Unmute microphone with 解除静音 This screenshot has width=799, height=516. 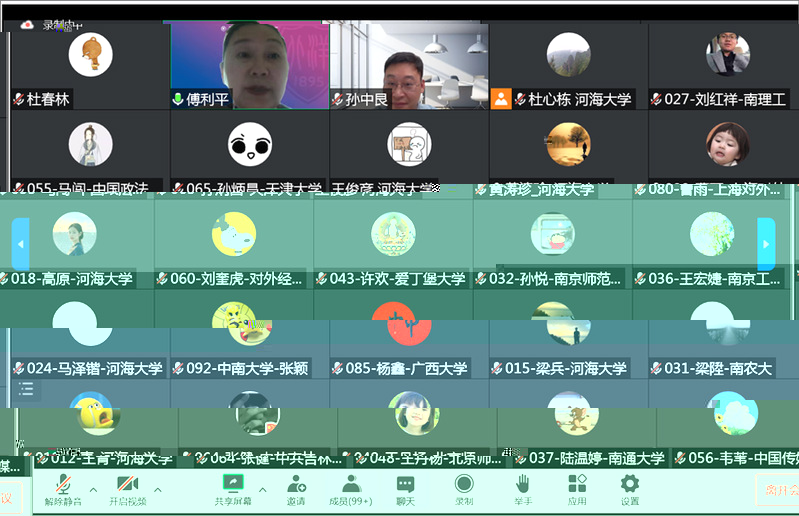pyautogui.click(x=63, y=487)
